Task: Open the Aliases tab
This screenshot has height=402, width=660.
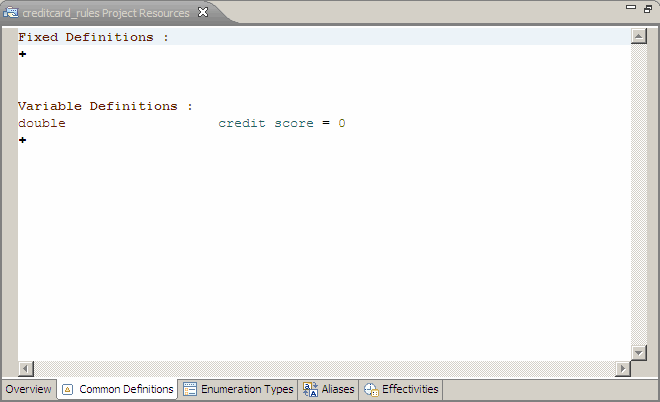Action: tap(328, 389)
